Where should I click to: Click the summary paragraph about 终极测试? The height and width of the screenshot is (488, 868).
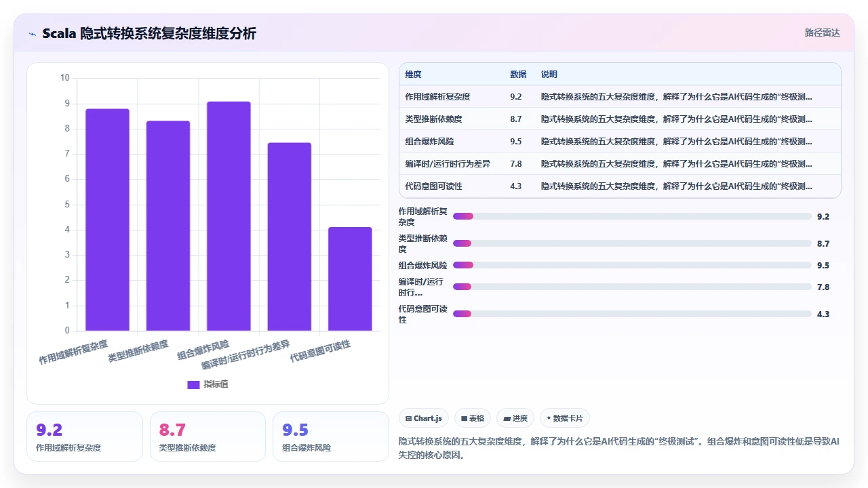click(x=619, y=448)
